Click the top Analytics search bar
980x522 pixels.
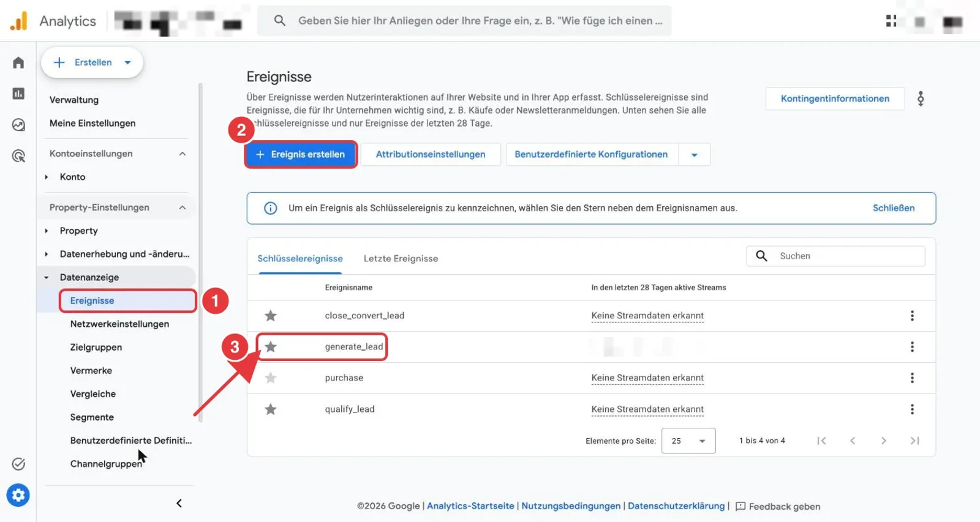click(464, 21)
